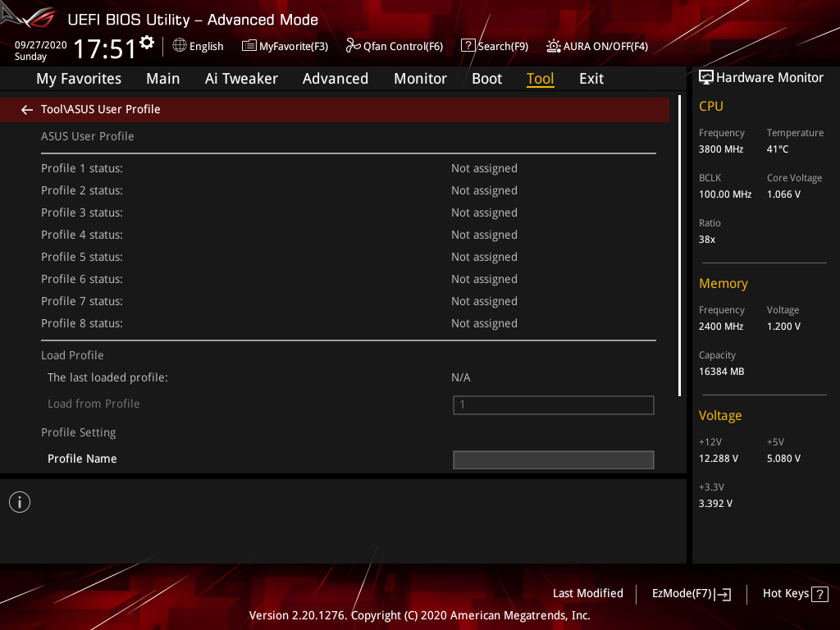840x630 pixels.
Task: Click the Load from Profile number field
Action: pos(554,405)
